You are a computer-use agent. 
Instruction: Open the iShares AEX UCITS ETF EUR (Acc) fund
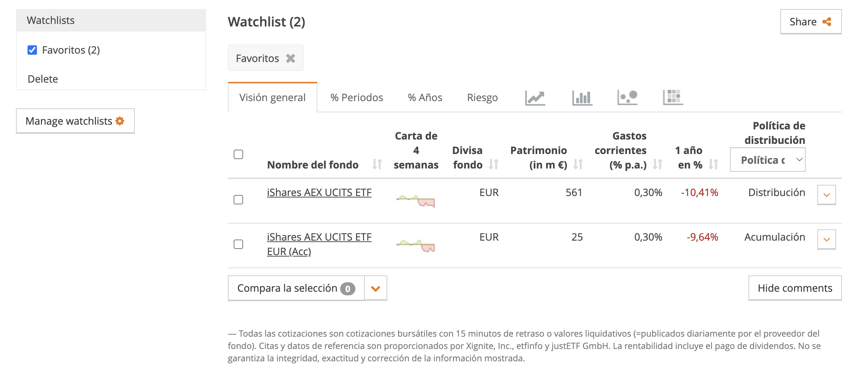319,244
